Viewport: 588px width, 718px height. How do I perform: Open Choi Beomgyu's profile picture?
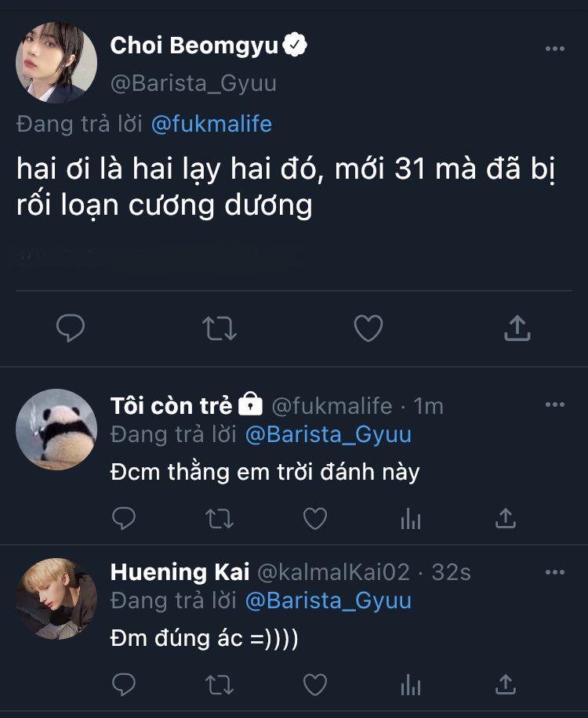point(56,63)
